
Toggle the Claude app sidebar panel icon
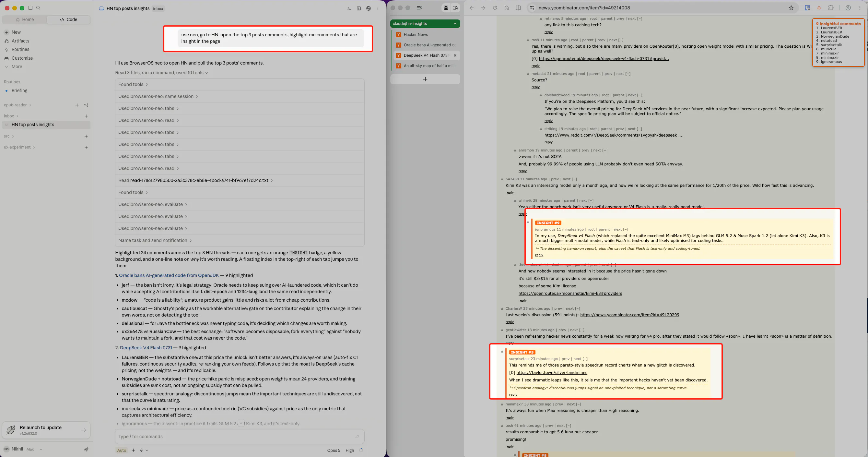(x=30, y=8)
